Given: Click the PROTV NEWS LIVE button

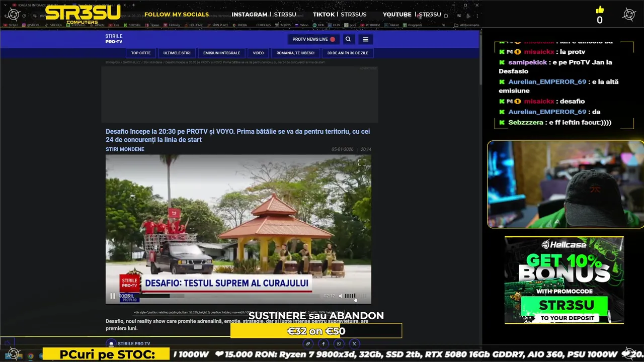Looking at the screenshot, I should [313, 39].
